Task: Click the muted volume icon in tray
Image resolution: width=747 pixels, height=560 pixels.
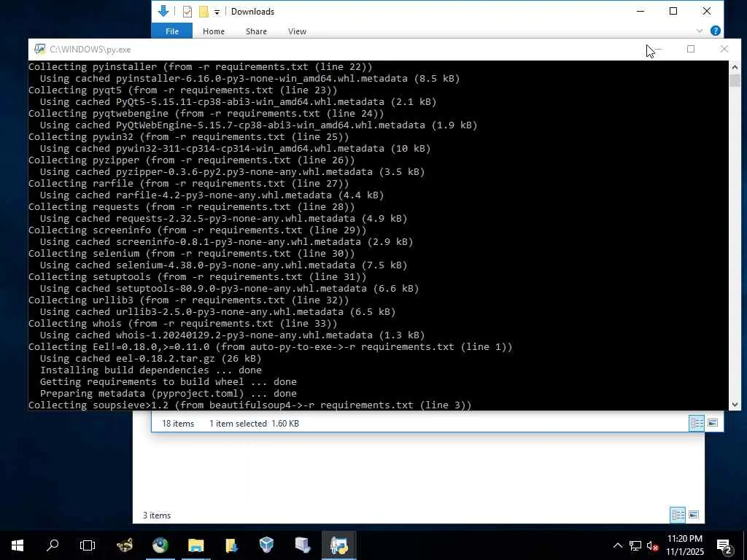Action: (x=653, y=545)
